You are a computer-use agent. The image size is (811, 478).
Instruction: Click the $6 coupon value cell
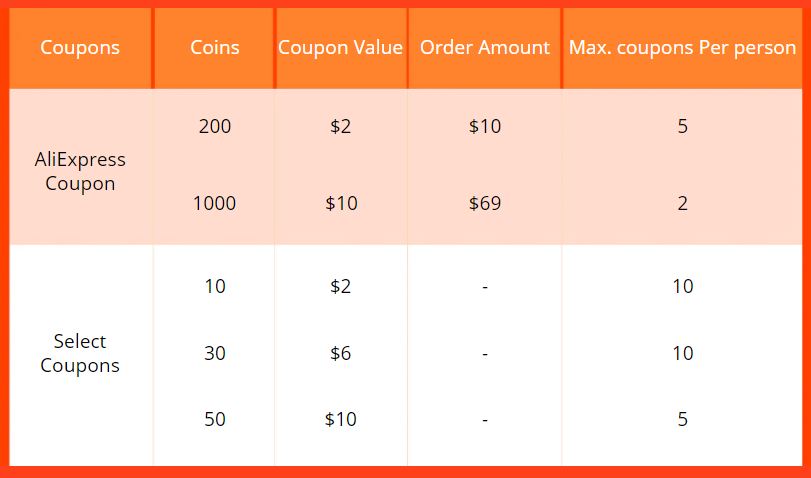(340, 353)
